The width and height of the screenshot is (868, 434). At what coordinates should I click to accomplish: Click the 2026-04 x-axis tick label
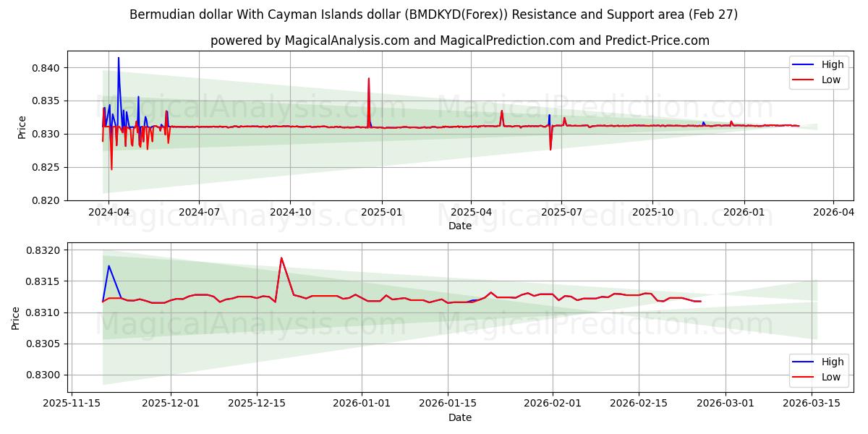833,213
